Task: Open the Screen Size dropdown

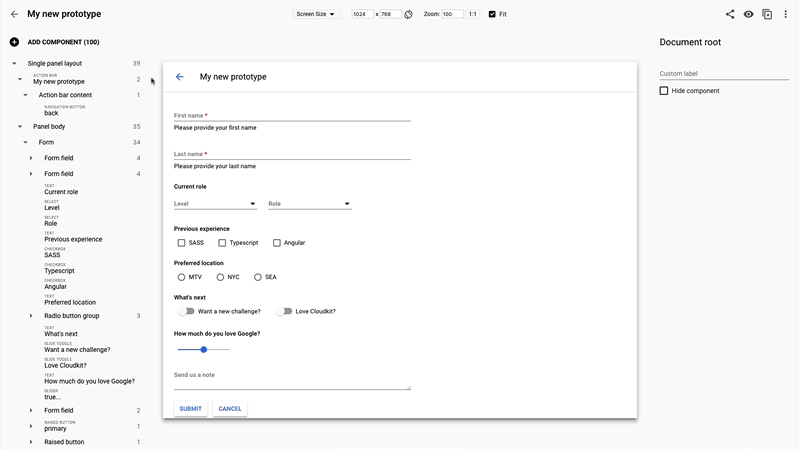Action: 317,14
